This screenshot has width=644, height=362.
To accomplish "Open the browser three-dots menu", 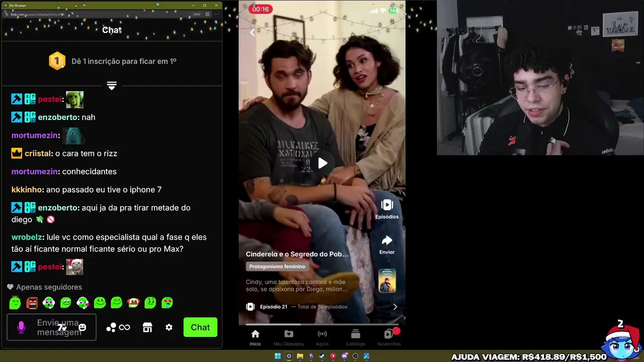I will click(x=217, y=14).
